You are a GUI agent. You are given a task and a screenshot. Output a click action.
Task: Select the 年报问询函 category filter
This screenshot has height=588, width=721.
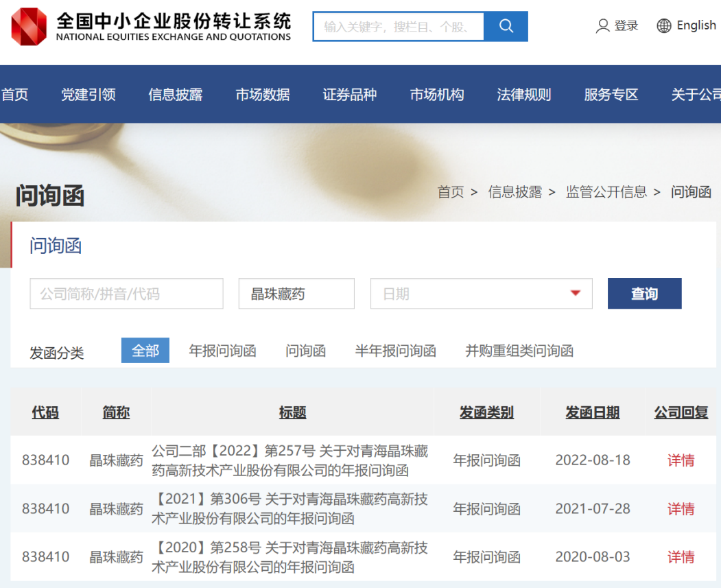click(x=222, y=351)
